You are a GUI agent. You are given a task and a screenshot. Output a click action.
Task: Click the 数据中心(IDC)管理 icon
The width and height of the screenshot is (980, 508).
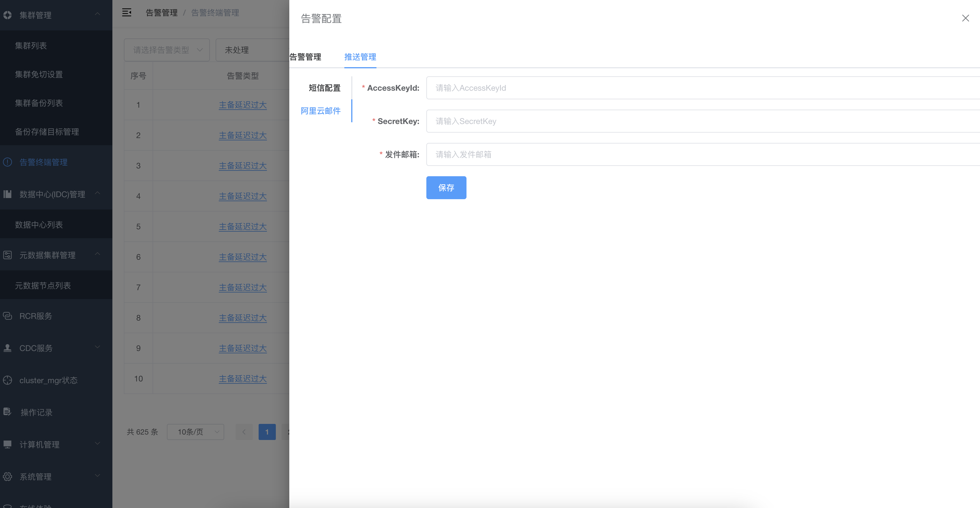8,194
